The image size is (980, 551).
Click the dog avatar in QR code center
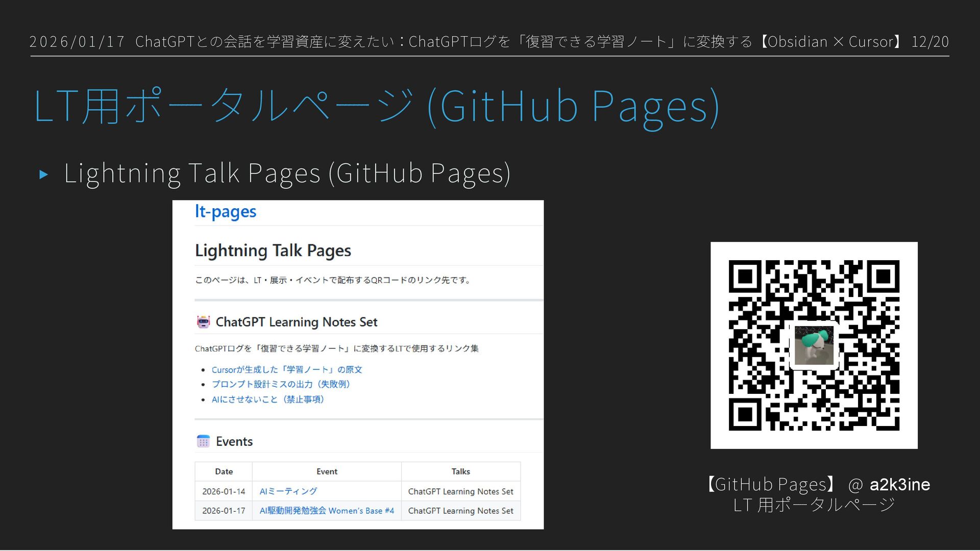click(814, 345)
